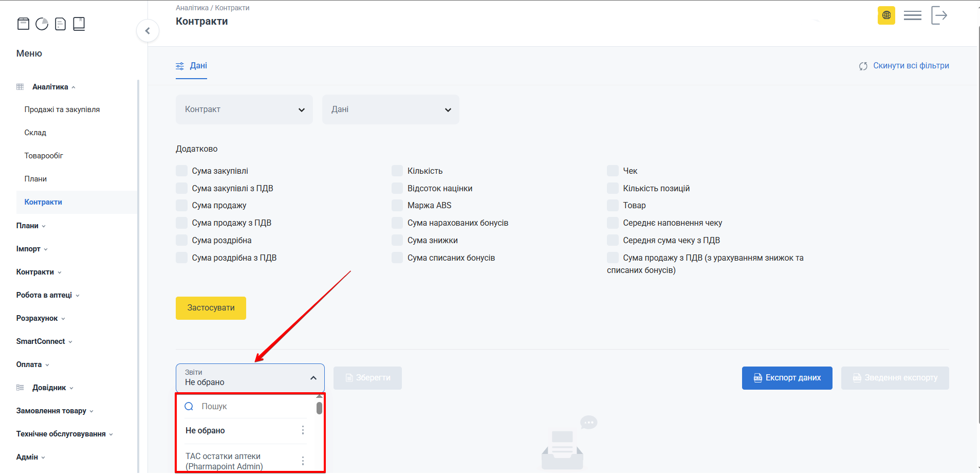Open options for 'Не обрано' report entry
This screenshot has width=980, height=475.
303,430
